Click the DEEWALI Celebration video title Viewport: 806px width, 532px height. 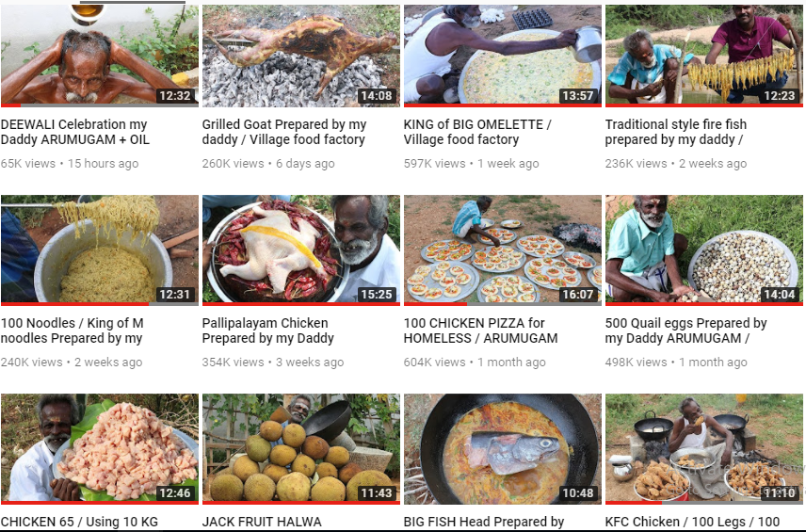pos(75,132)
